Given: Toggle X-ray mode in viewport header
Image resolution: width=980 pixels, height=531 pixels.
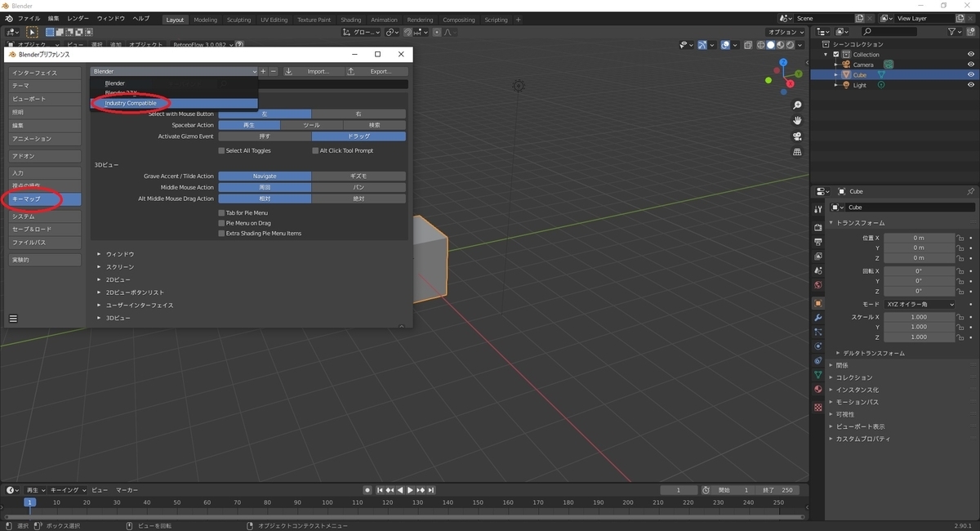Looking at the screenshot, I should 746,45.
